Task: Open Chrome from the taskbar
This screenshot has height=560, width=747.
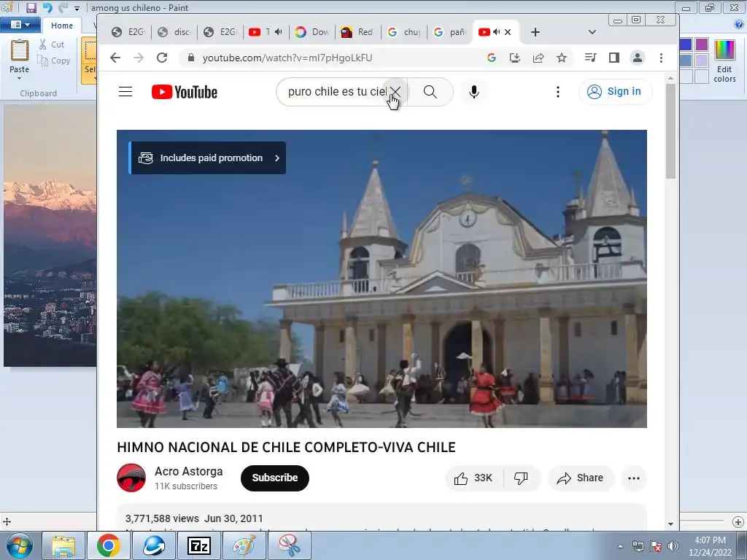Action: pyautogui.click(x=108, y=545)
